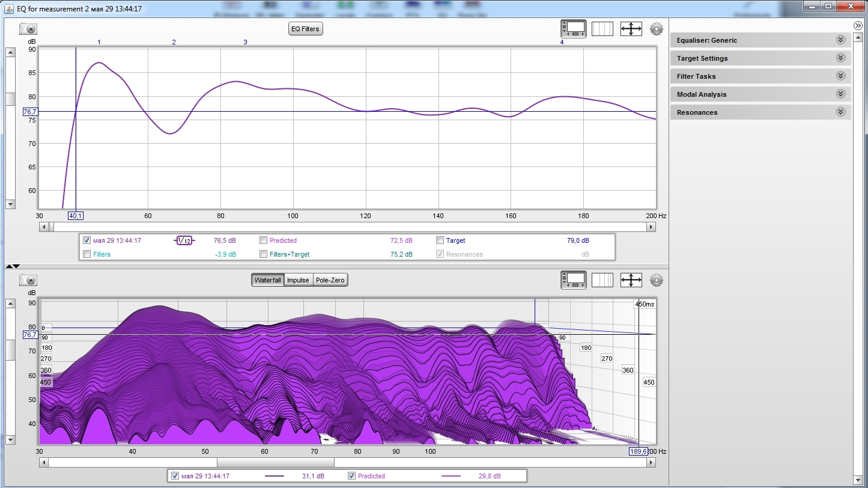Expand the Target Settings section
The height and width of the screenshot is (488, 868).
(840, 58)
